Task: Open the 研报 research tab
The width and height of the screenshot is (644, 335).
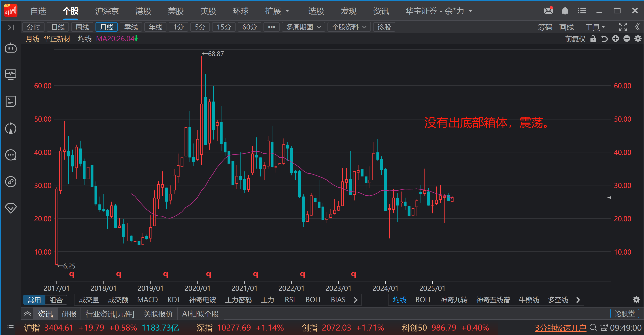Action: [69, 314]
